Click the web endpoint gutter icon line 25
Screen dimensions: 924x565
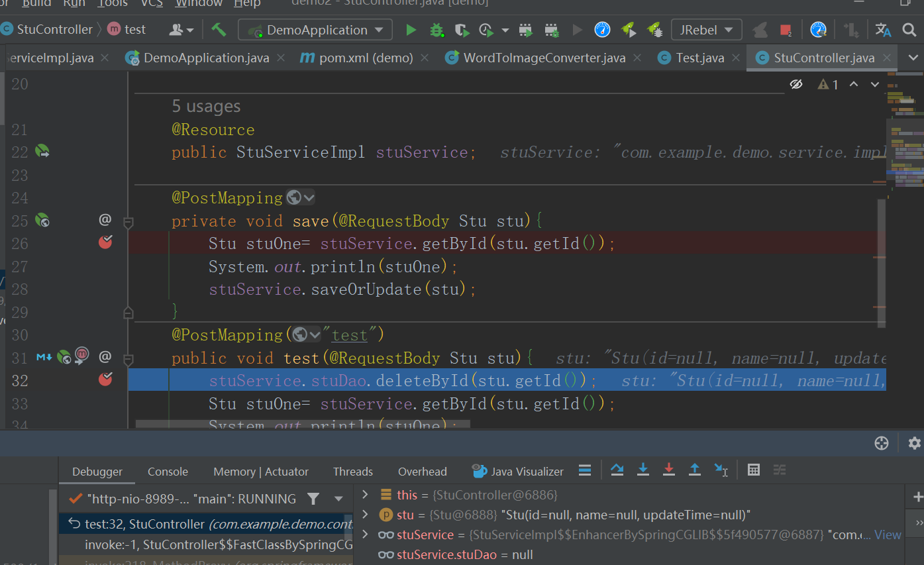[42, 220]
